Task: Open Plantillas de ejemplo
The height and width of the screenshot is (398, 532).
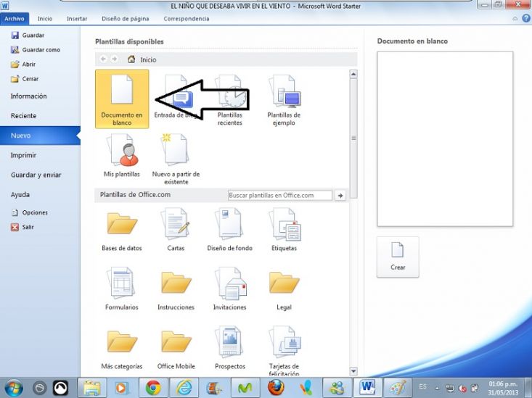Action: pyautogui.click(x=284, y=100)
